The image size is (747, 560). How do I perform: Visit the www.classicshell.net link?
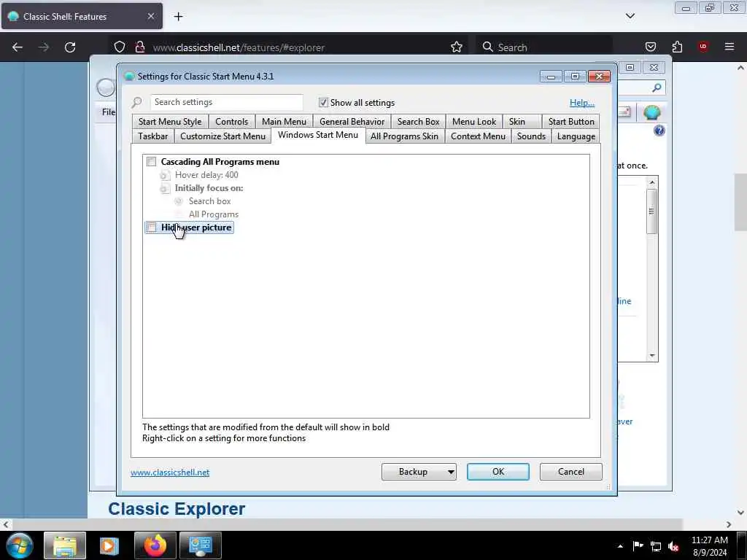pyautogui.click(x=170, y=472)
